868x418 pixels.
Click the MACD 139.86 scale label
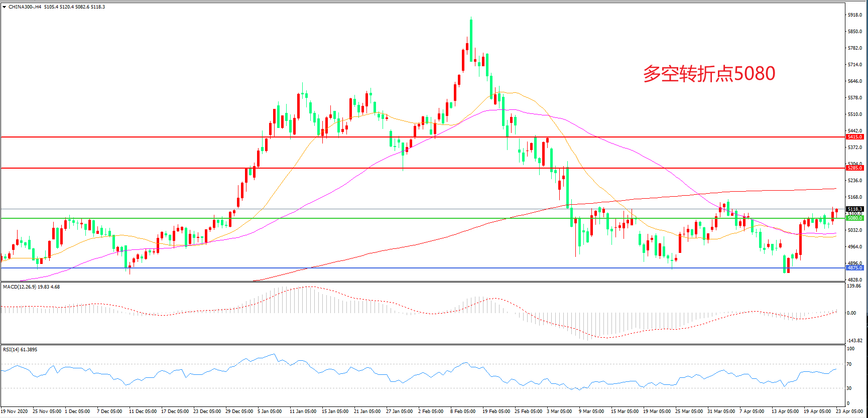pyautogui.click(x=854, y=286)
